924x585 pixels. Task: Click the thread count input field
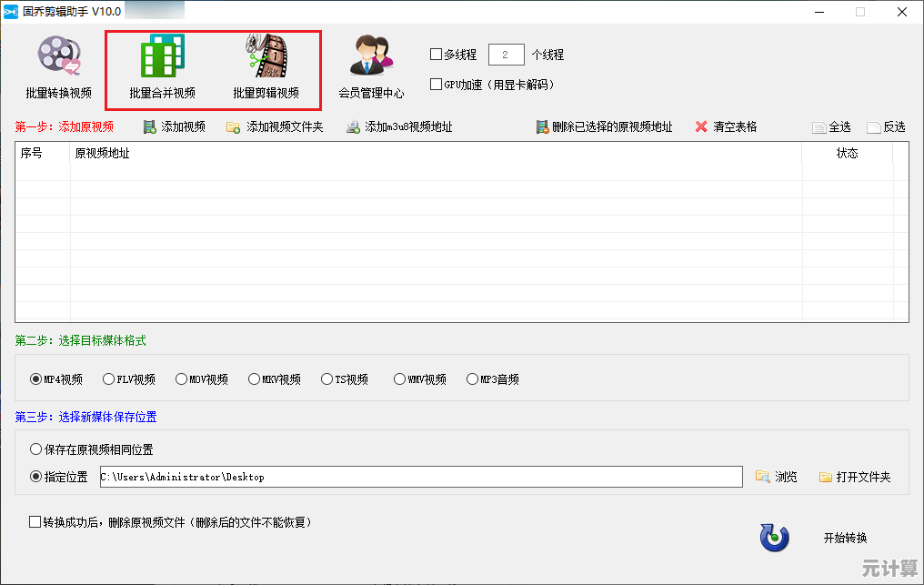pos(506,55)
